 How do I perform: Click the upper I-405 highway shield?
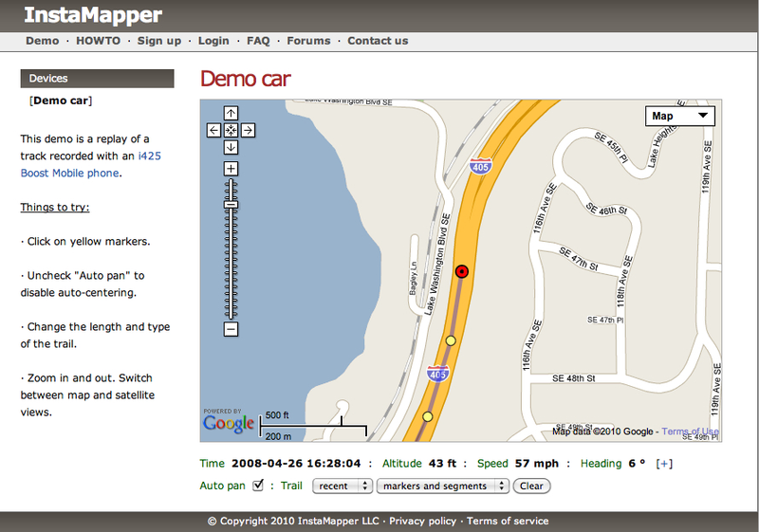(x=480, y=166)
